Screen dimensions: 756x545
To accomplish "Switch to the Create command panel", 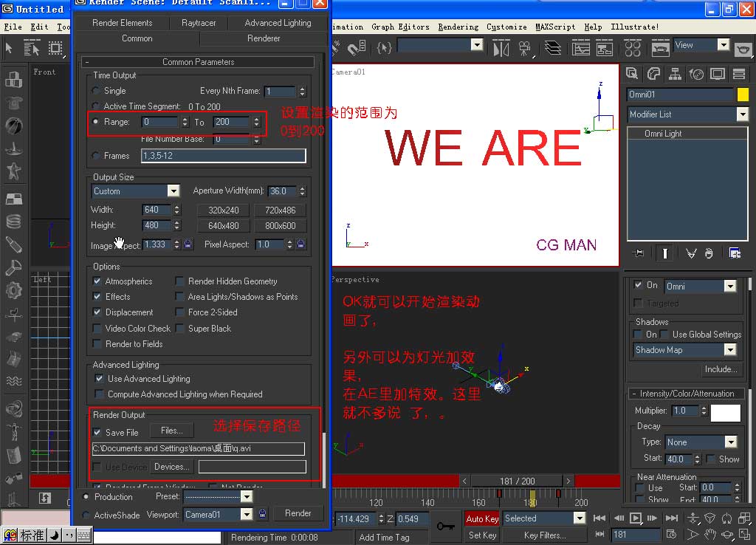I will point(632,74).
